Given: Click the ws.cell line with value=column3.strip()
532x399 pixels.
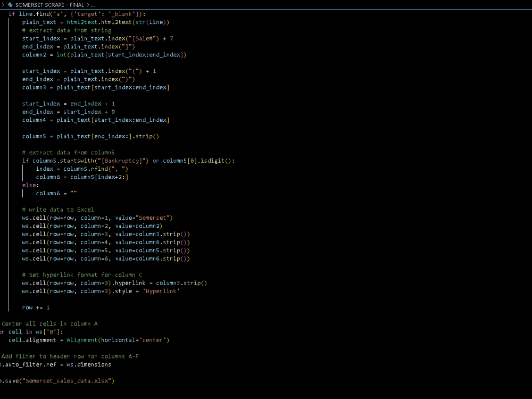Looking at the screenshot, I should coord(106,234).
